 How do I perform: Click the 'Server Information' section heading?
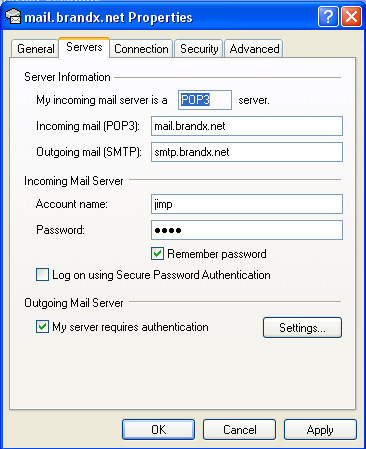(67, 77)
